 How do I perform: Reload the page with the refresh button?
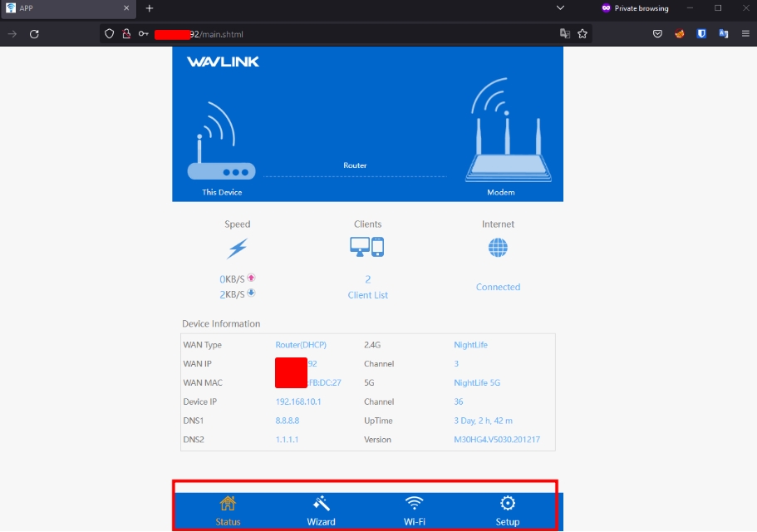coord(34,34)
